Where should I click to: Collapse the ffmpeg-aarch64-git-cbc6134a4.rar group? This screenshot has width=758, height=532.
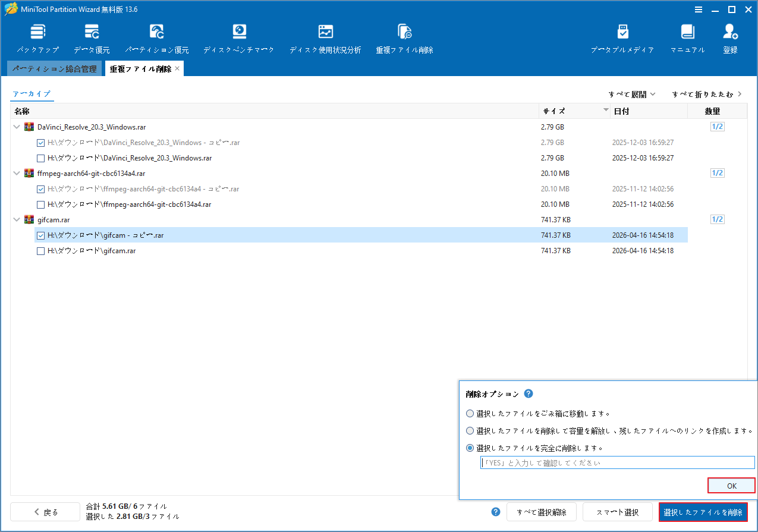17,174
